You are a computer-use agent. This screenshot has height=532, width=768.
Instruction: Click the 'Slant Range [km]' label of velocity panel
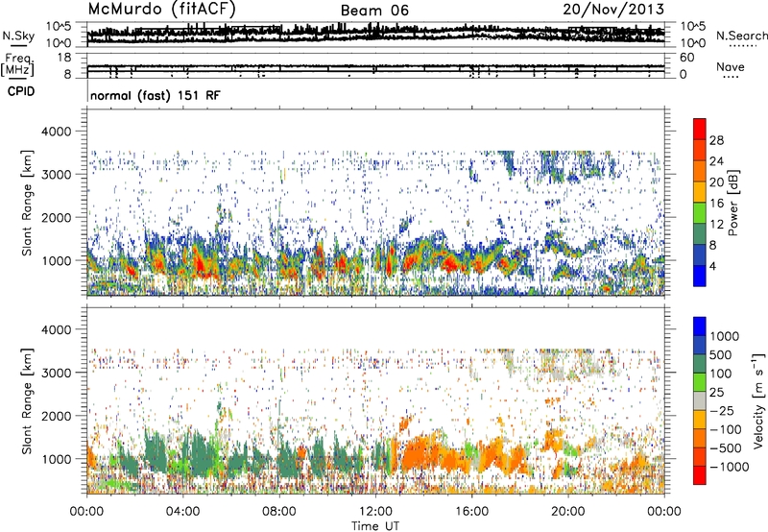[27, 400]
